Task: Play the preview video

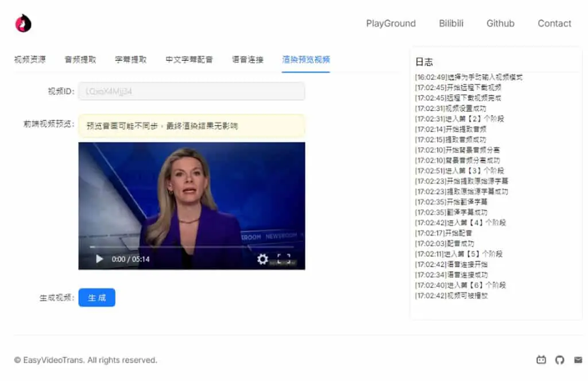Action: tap(99, 259)
